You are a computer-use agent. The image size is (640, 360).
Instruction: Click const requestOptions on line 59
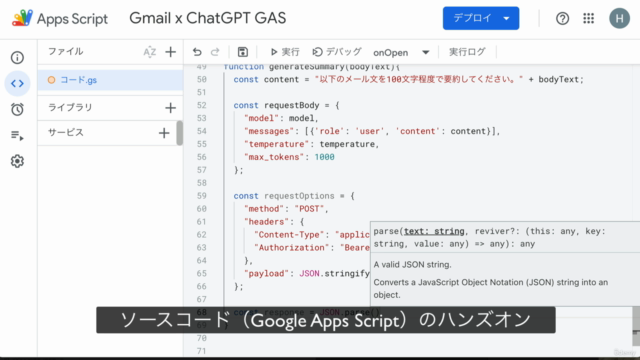click(284, 196)
